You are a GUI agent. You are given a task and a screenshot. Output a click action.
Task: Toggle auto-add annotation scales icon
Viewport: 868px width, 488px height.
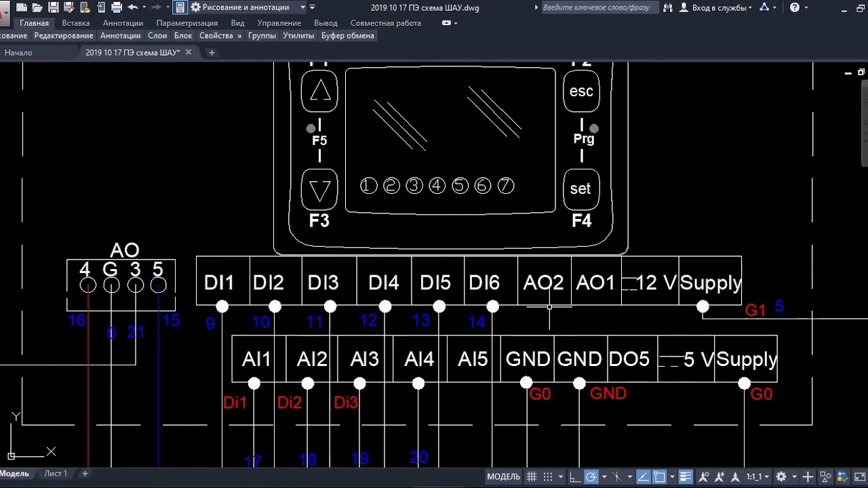pos(719,476)
